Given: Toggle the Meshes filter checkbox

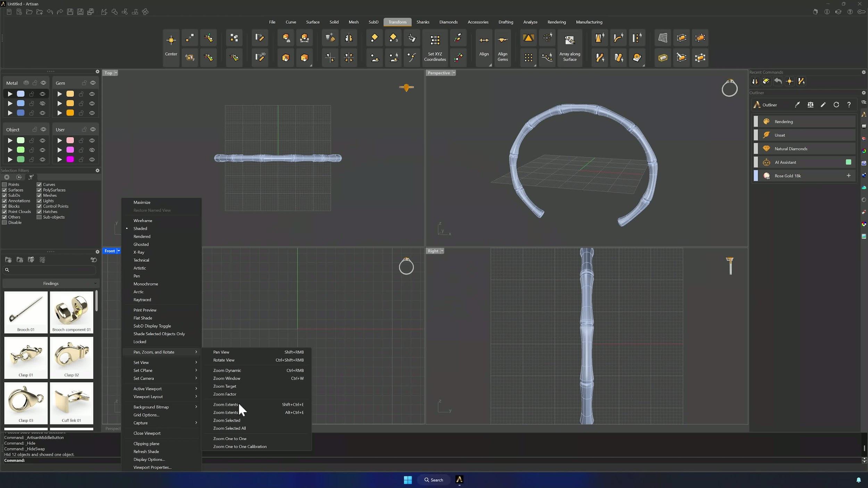Looking at the screenshot, I should click(39, 195).
